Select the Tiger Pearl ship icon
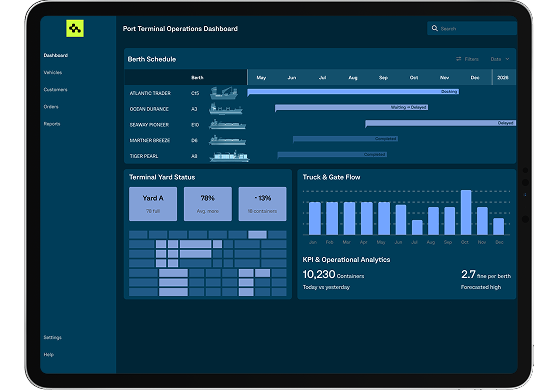 click(x=229, y=156)
